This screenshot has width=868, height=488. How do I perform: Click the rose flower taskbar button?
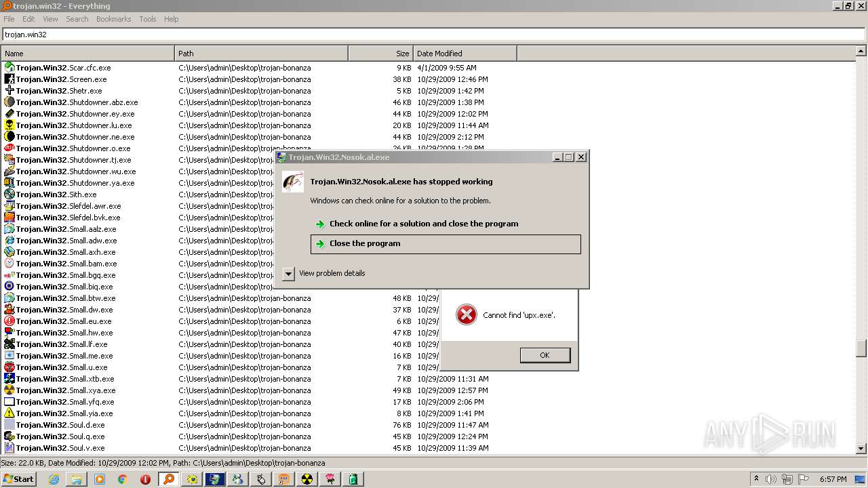(330, 479)
